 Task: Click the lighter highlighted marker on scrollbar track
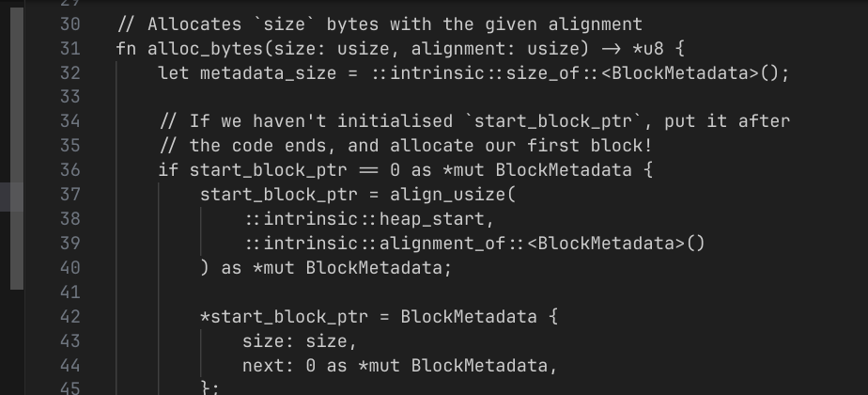11,197
